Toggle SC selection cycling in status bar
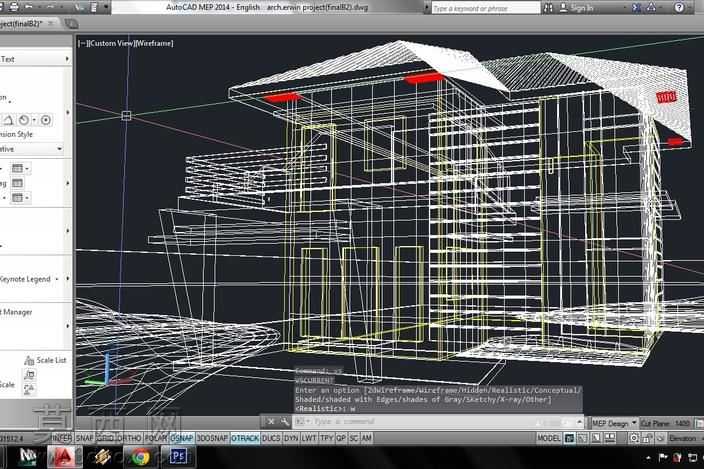This screenshot has width=704, height=469. [x=354, y=438]
